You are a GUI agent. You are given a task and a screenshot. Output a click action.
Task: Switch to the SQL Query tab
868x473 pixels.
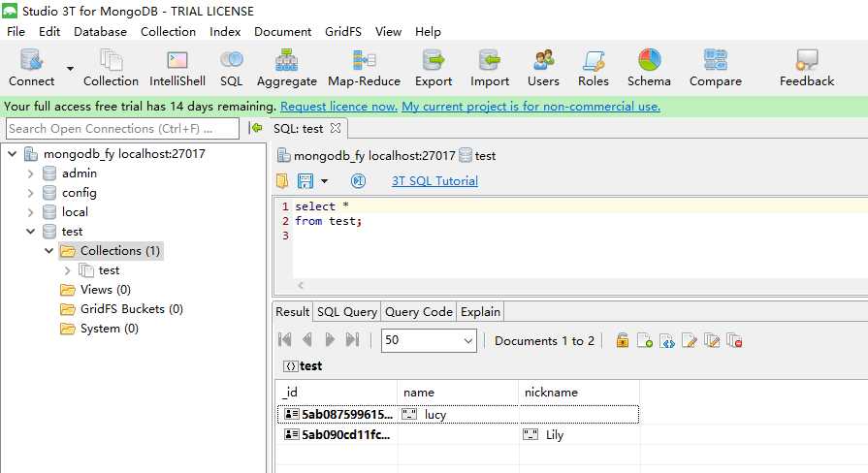347,312
